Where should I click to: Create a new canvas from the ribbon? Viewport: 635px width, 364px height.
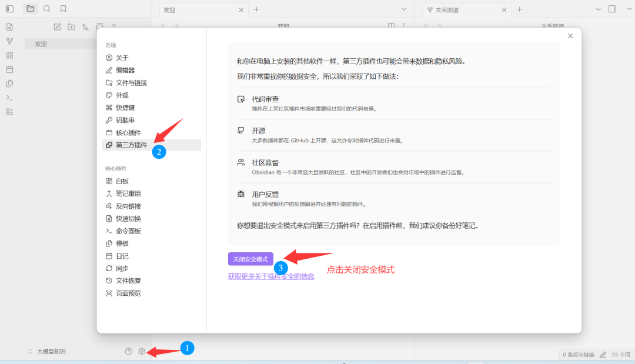pyautogui.click(x=10, y=55)
